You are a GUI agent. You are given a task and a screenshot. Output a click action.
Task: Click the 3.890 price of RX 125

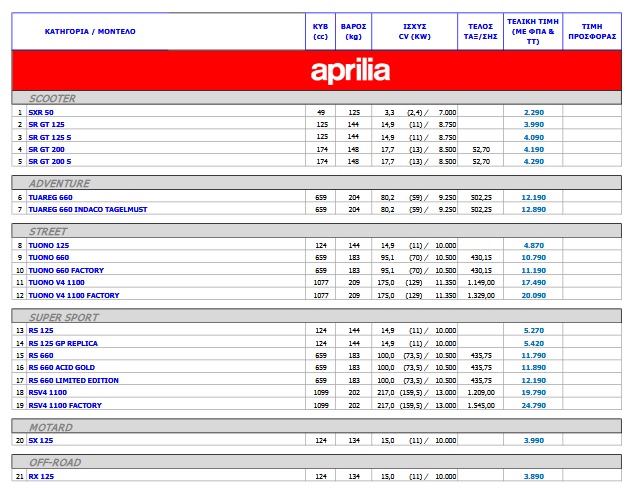pyautogui.click(x=534, y=476)
